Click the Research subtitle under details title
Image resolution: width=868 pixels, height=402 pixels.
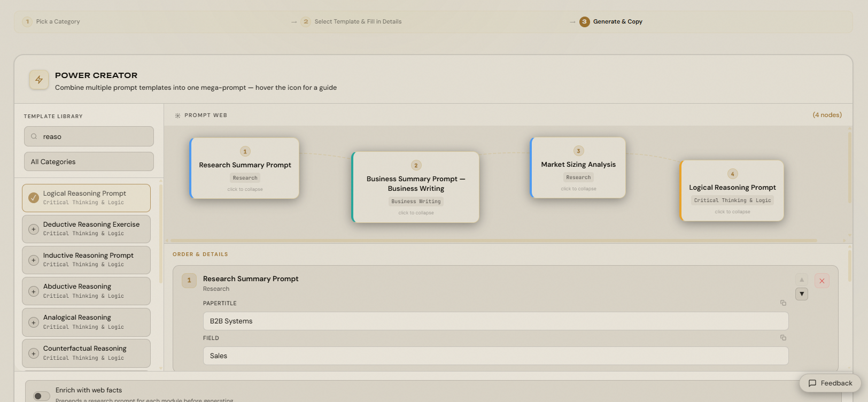(216, 289)
